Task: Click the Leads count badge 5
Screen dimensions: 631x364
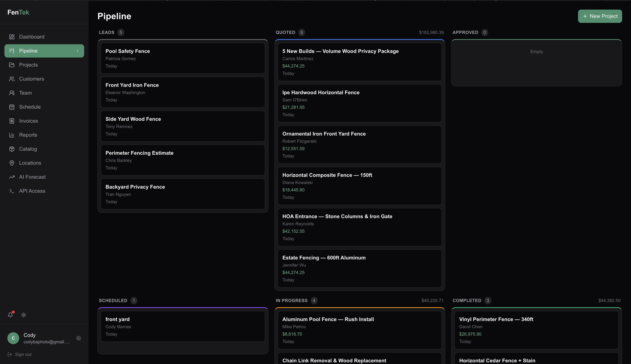Action: pos(121,32)
